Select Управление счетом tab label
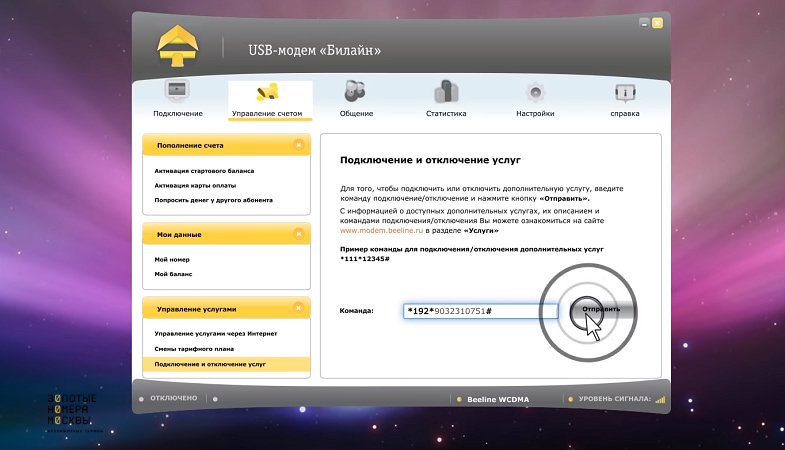The image size is (785, 450). [x=267, y=114]
